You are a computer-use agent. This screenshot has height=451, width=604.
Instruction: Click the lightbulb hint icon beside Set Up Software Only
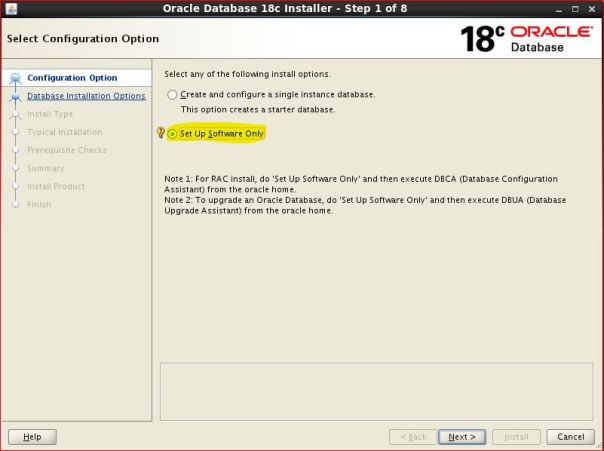pyautogui.click(x=161, y=133)
